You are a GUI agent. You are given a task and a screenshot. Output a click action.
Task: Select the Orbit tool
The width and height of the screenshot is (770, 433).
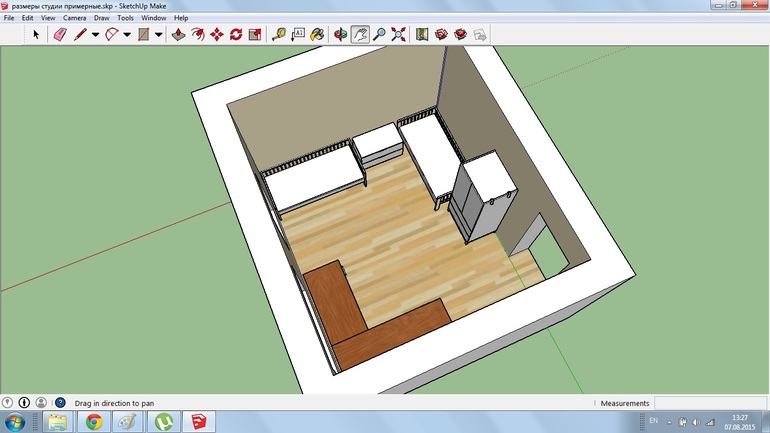[x=341, y=34]
